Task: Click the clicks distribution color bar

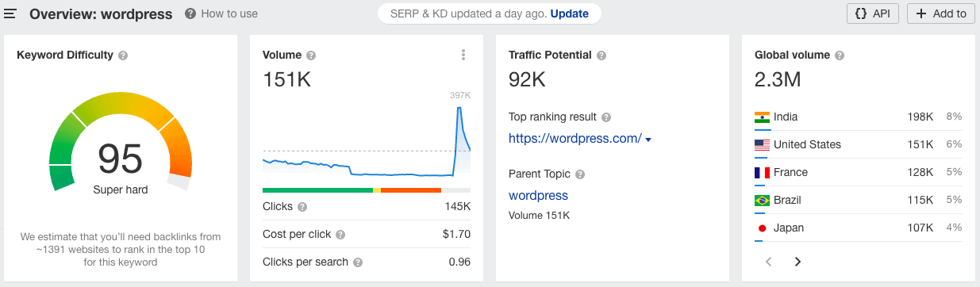Action: [366, 190]
